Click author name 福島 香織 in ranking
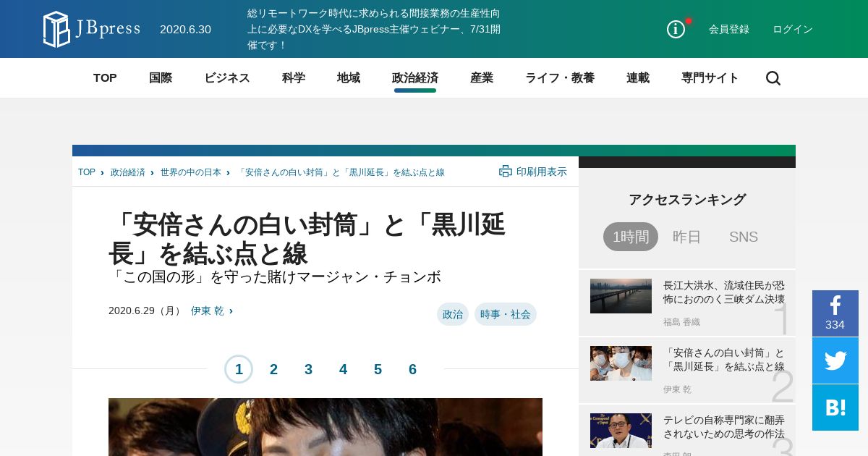 pyautogui.click(x=681, y=322)
